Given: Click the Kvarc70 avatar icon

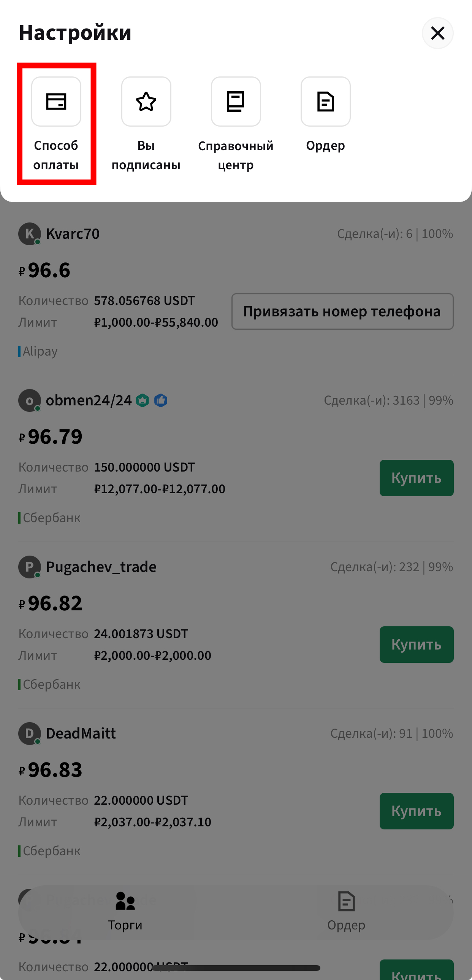Looking at the screenshot, I should (x=30, y=233).
